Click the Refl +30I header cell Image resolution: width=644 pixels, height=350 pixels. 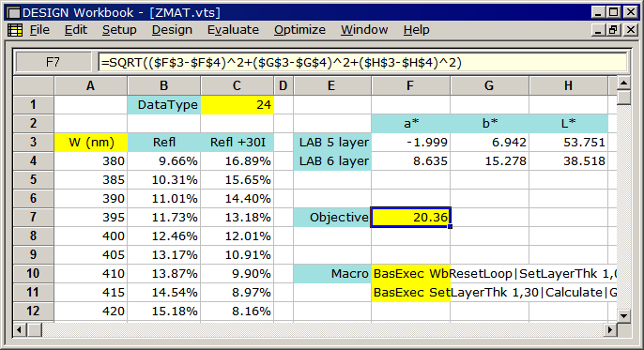pyautogui.click(x=237, y=143)
